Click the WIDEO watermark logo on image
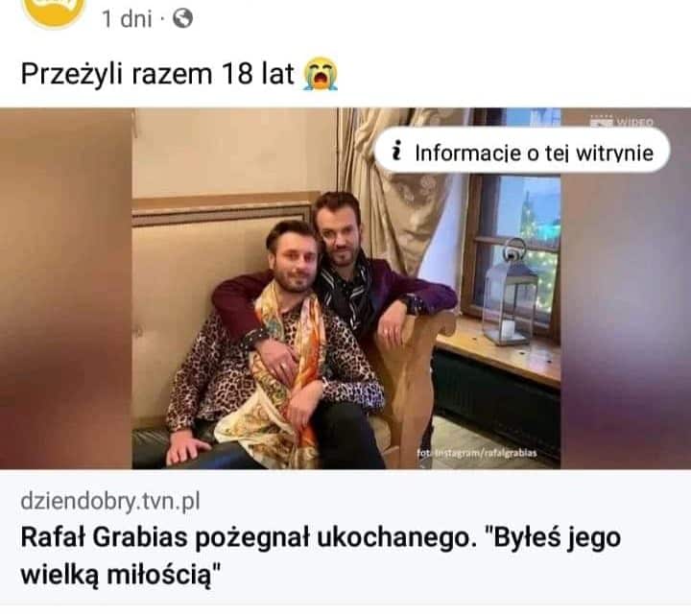Image resolution: width=691 pixels, height=616 pixels. pyautogui.click(x=621, y=122)
